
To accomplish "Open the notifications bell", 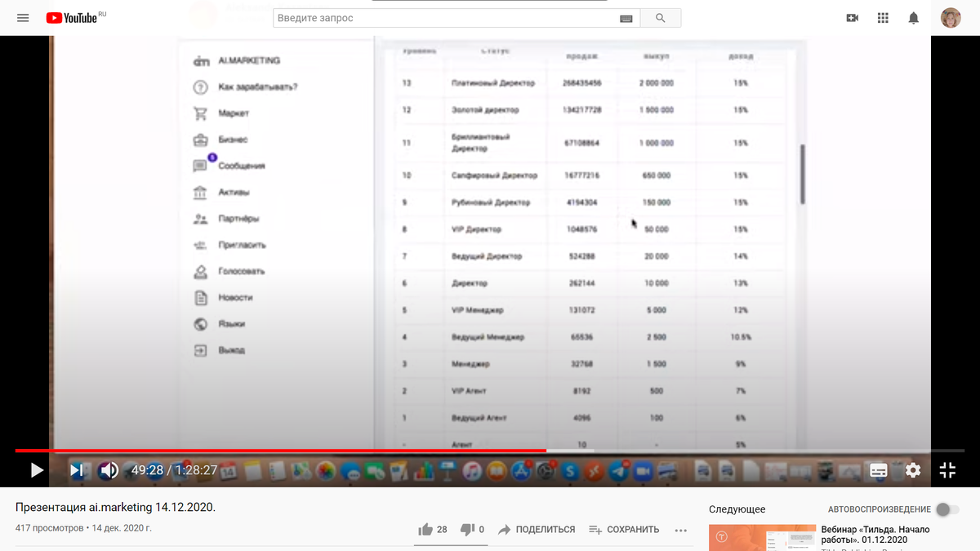I will click(914, 18).
